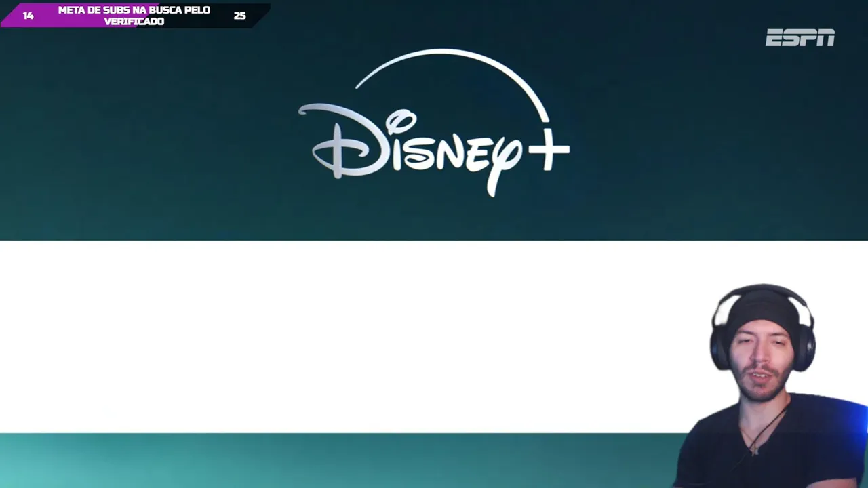Click the sub goal number "25"

[239, 16]
